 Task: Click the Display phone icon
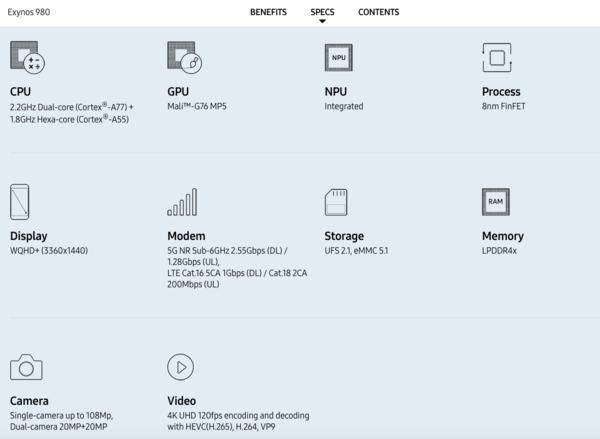20,202
